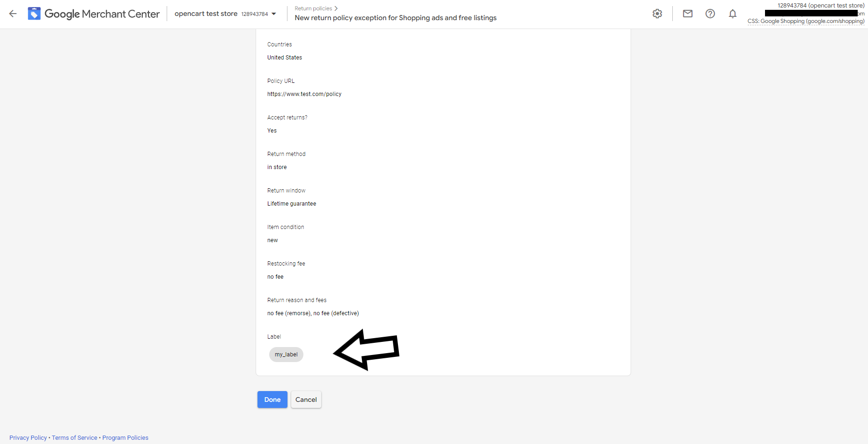Image resolution: width=868 pixels, height=444 pixels.
Task: Open the help question mark icon
Action: click(710, 14)
